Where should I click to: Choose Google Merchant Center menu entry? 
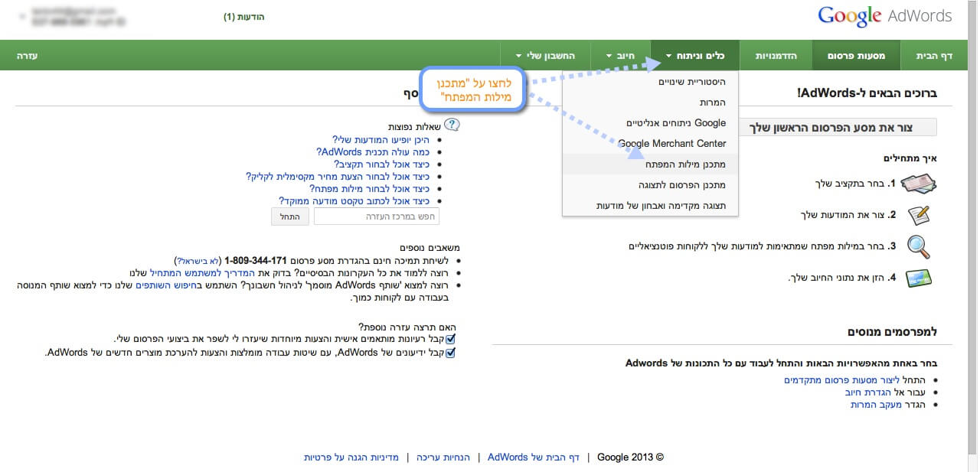(671, 144)
